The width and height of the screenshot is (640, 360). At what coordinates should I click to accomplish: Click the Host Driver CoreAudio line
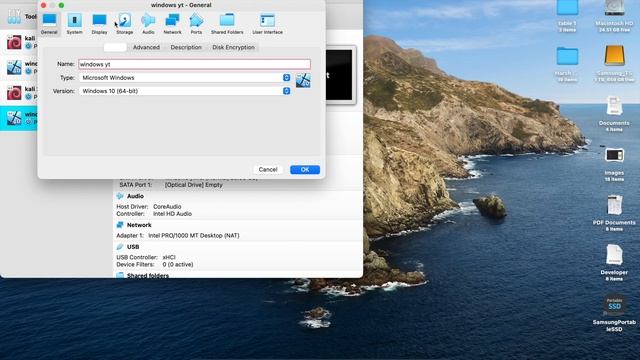coord(149,207)
